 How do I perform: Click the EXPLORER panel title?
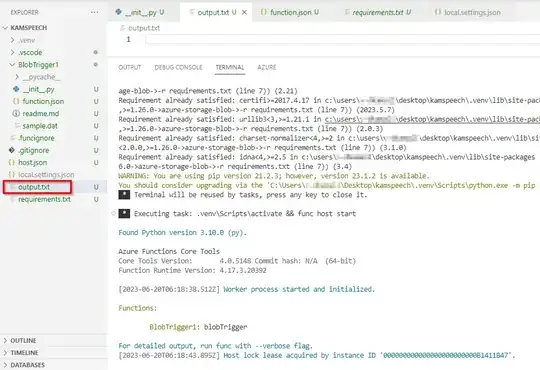24,12
